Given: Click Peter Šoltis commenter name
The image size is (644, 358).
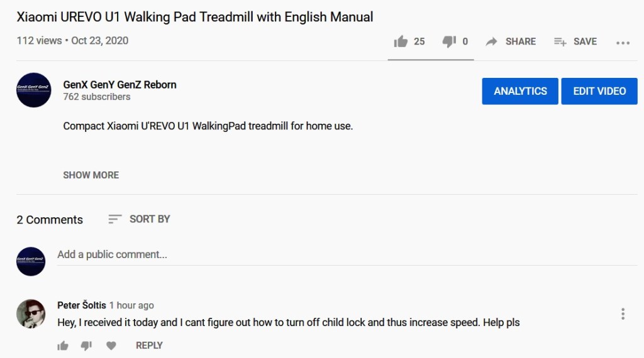Looking at the screenshot, I should 81,305.
